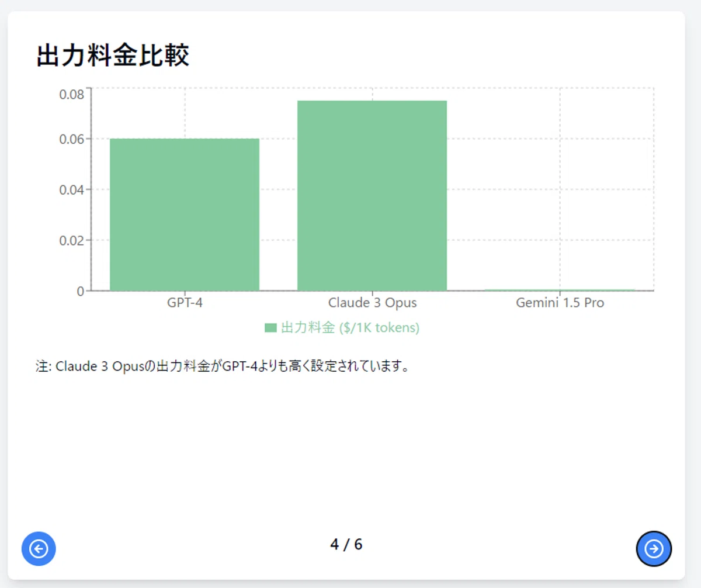Click the 0.02 y-axis tick label

(72, 240)
